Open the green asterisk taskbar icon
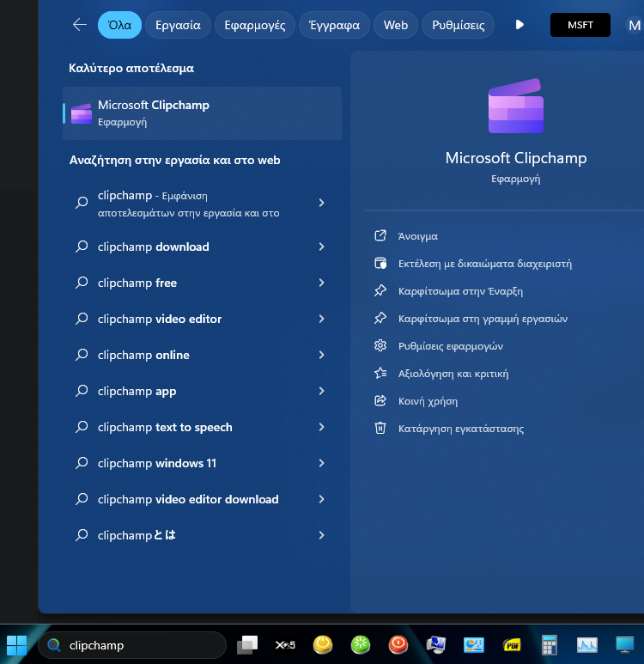644x664 pixels. coord(361,644)
